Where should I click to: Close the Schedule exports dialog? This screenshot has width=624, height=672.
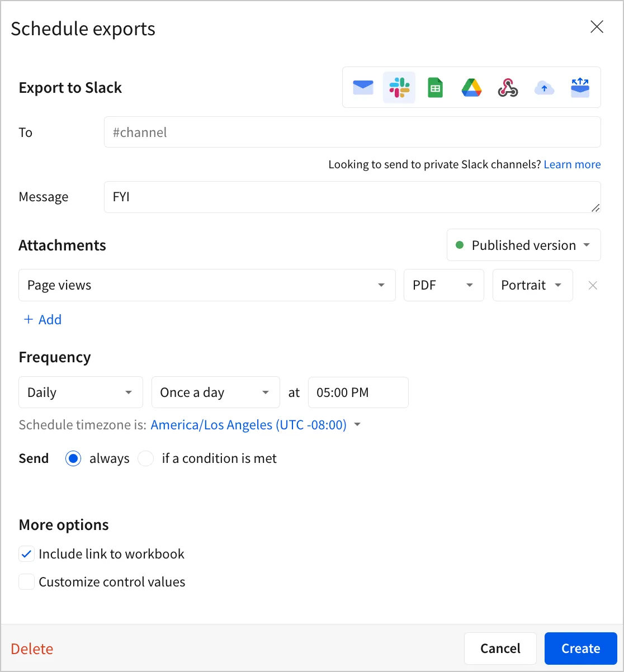(597, 27)
